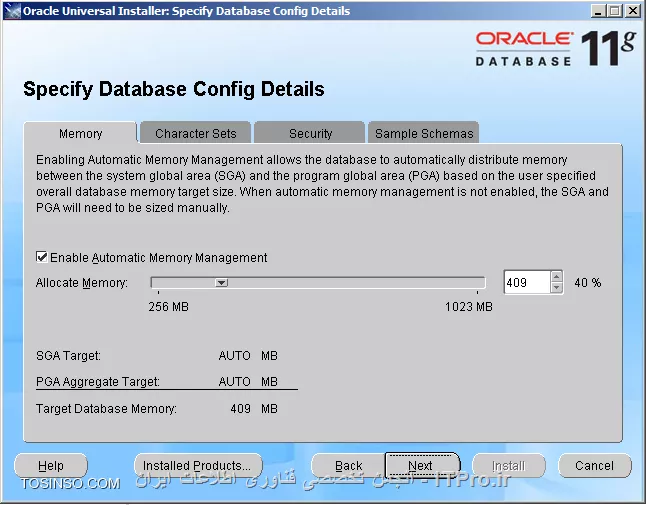646x505 pixels.
Task: Open the Installed Products dialog
Action: pyautogui.click(x=198, y=465)
